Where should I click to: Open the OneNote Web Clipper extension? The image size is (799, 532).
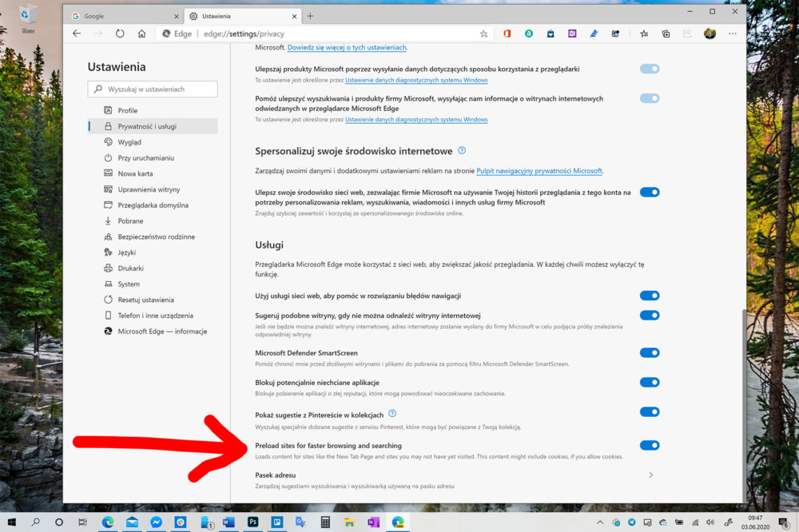tap(572, 34)
